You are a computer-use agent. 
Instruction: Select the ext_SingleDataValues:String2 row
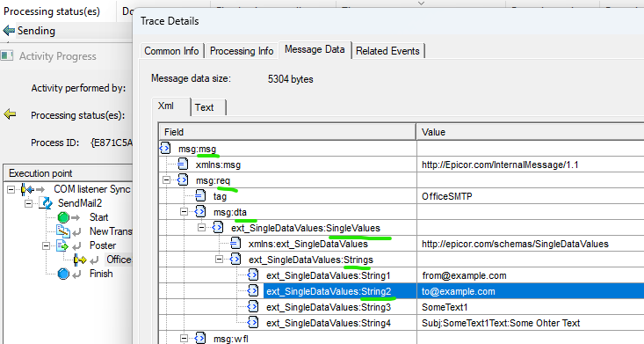coord(329,291)
